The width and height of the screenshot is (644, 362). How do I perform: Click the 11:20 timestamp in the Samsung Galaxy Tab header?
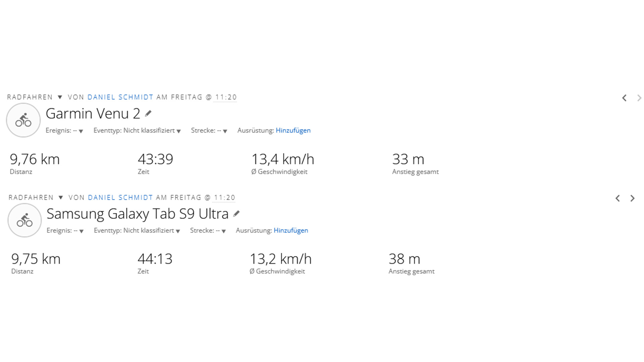coord(225,197)
